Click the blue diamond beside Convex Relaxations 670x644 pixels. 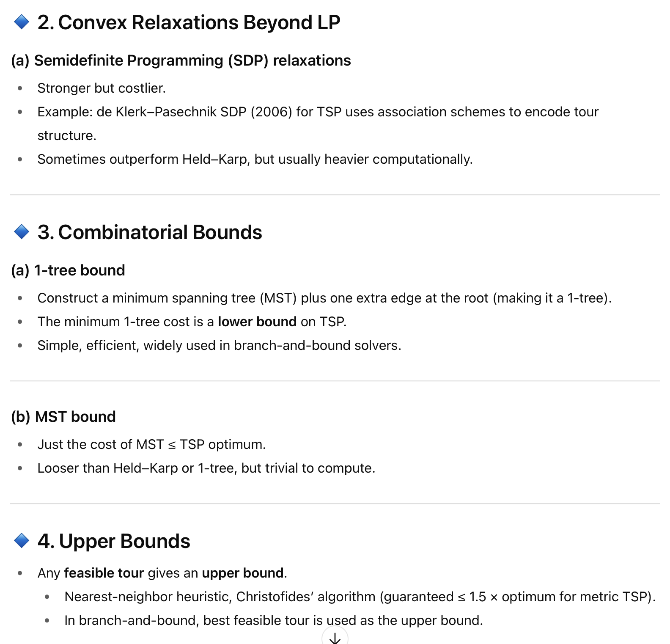pyautogui.click(x=22, y=22)
